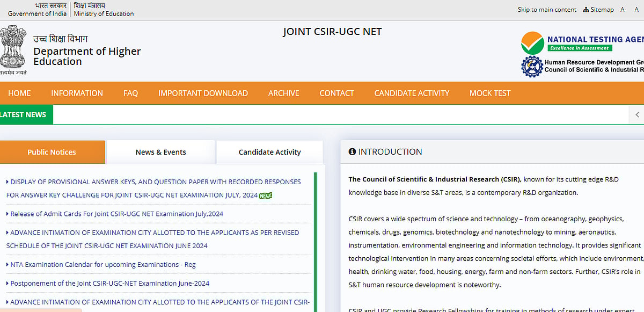This screenshot has width=644, height=312.
Task: Open the INFORMATION menu
Action: pyautogui.click(x=77, y=93)
